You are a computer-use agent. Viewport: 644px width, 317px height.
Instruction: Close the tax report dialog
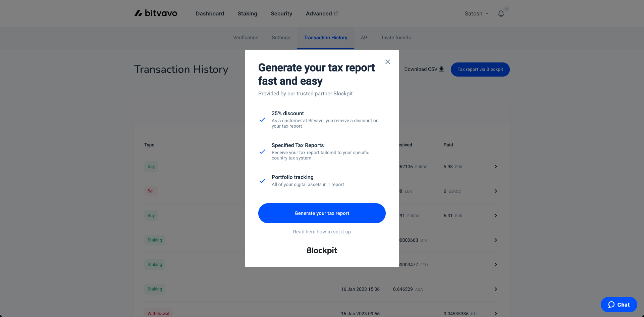pyautogui.click(x=388, y=62)
